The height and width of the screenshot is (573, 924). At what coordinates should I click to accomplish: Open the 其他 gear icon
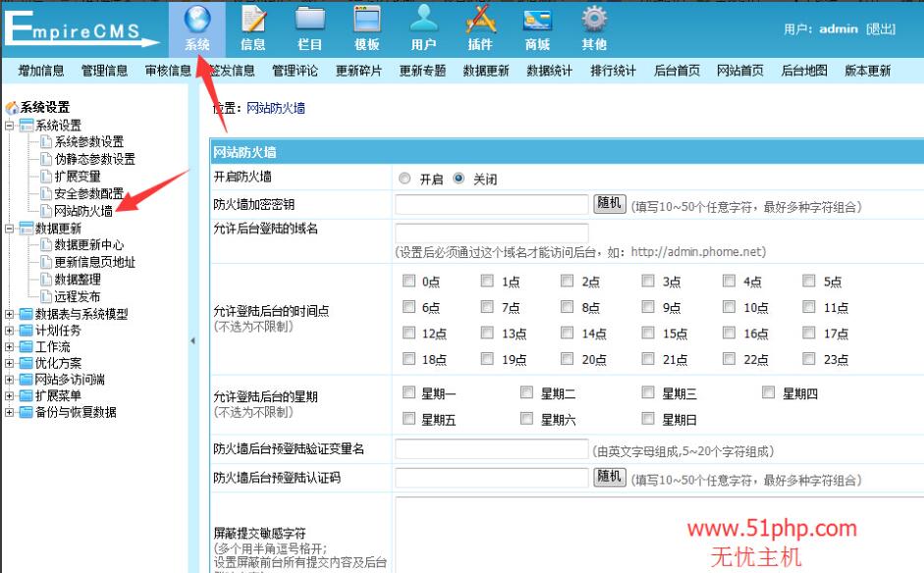point(594,26)
